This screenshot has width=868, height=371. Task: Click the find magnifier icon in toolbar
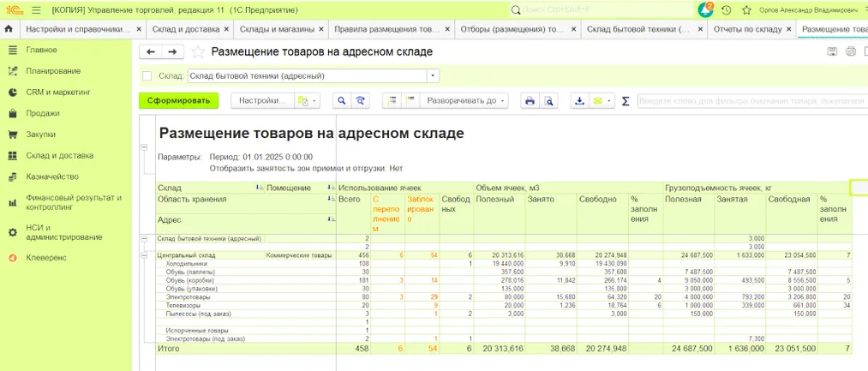click(342, 101)
